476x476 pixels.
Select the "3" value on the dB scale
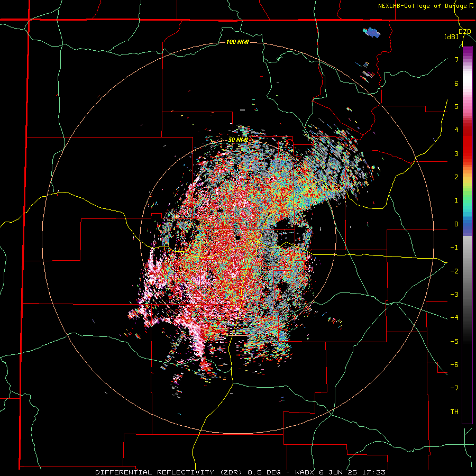click(456, 153)
